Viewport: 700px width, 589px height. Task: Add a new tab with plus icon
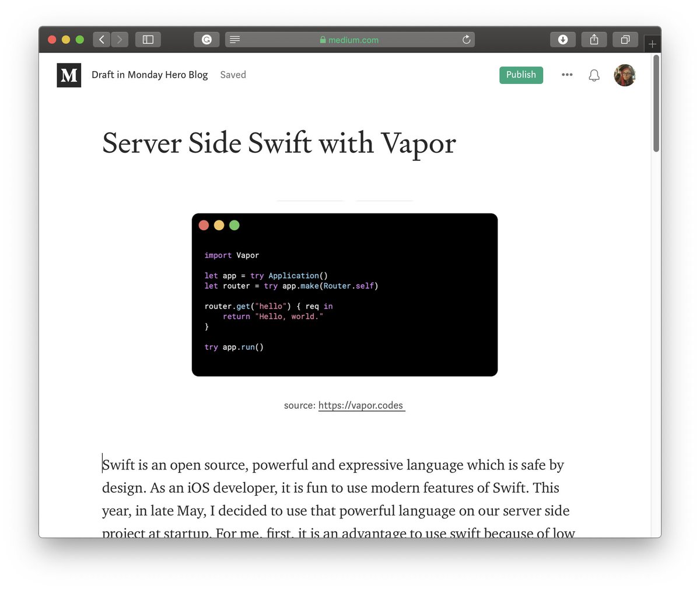coord(652,43)
